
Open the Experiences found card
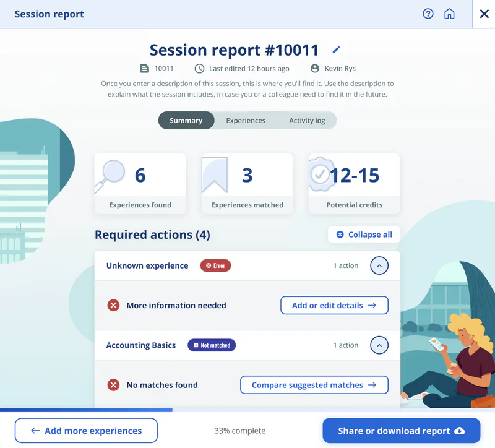point(140,184)
